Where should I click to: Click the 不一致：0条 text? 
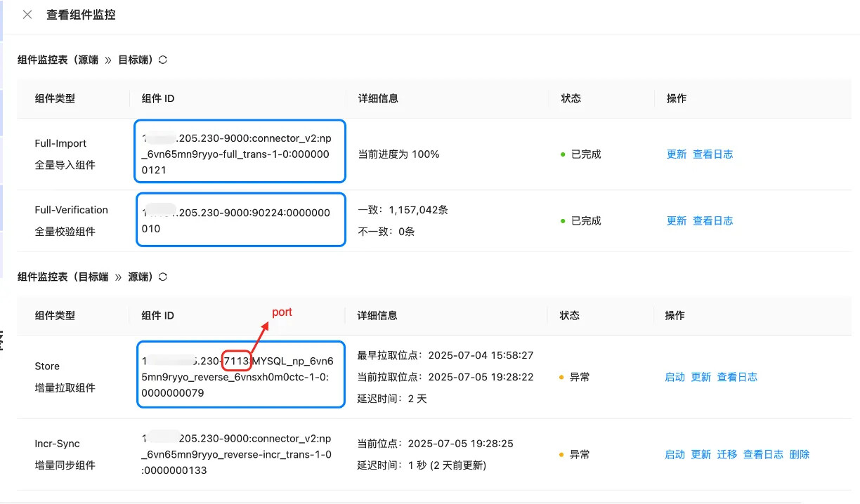(386, 231)
